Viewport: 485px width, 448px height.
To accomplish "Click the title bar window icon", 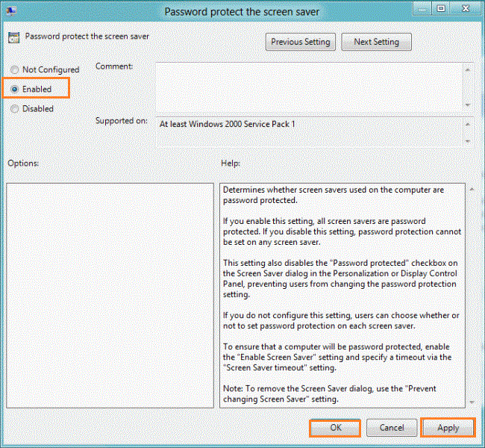I will tap(11, 11).
